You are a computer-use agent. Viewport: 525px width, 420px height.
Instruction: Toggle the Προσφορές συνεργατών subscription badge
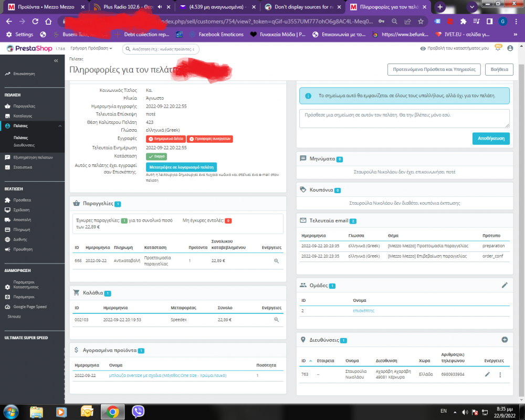[x=210, y=139]
